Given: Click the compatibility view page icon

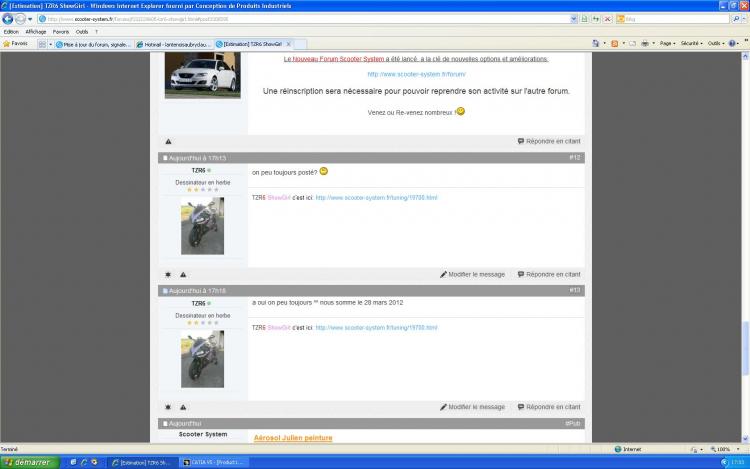Looking at the screenshot, I should (584, 19).
